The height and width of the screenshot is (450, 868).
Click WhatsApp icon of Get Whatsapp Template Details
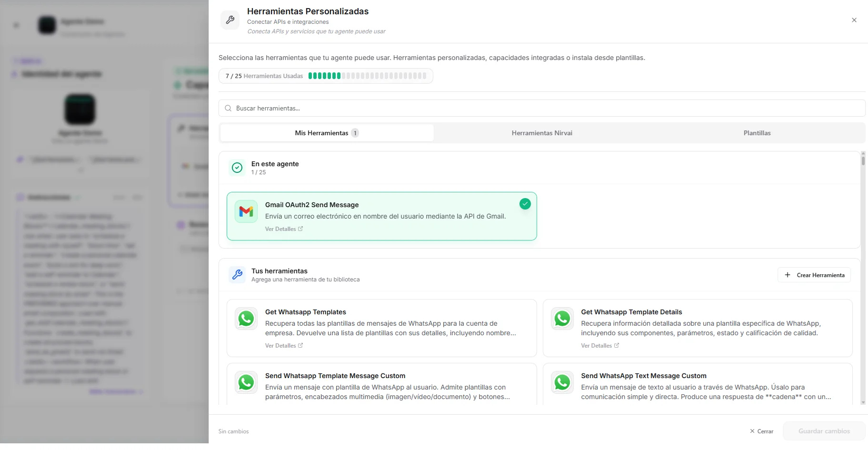click(562, 319)
